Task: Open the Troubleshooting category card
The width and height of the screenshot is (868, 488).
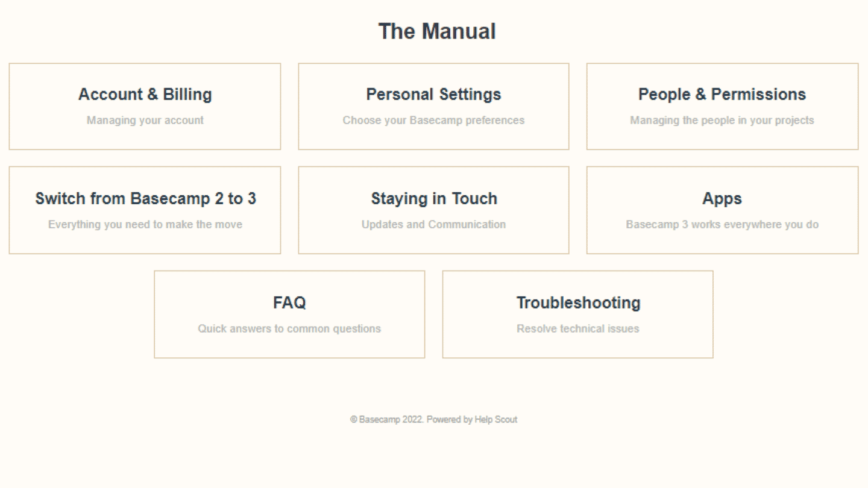Action: pyautogui.click(x=577, y=314)
